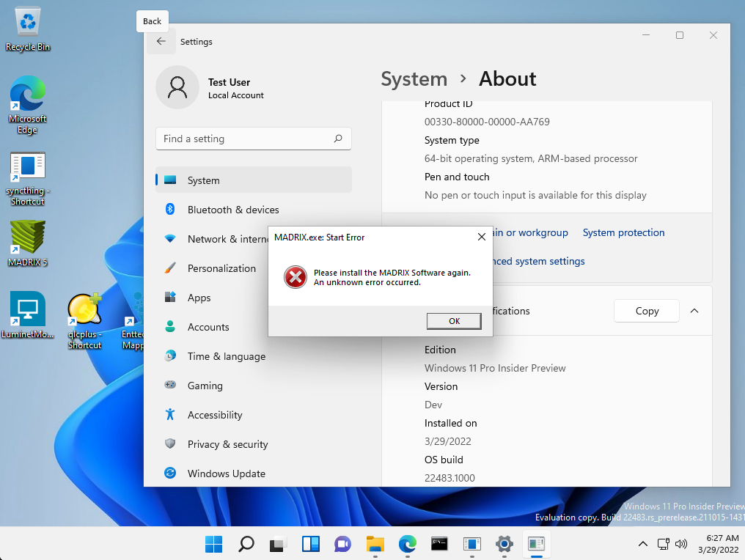Viewport: 745px width, 560px height.
Task: Maximize the Settings window
Action: [x=680, y=35]
